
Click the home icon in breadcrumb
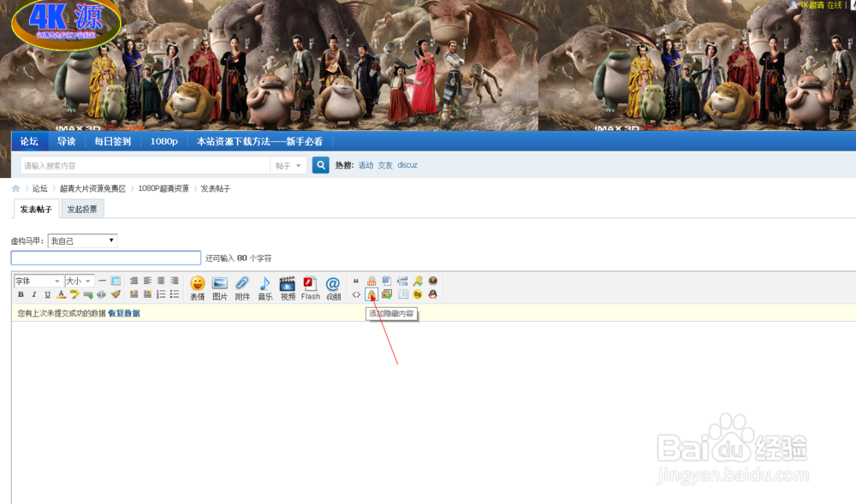coord(15,188)
